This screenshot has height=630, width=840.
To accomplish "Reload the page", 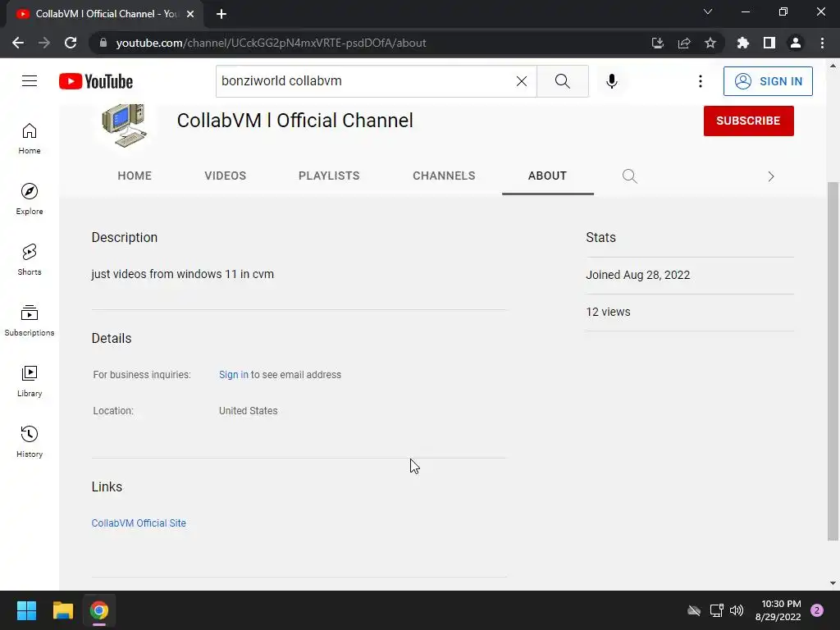I will click(x=71, y=43).
